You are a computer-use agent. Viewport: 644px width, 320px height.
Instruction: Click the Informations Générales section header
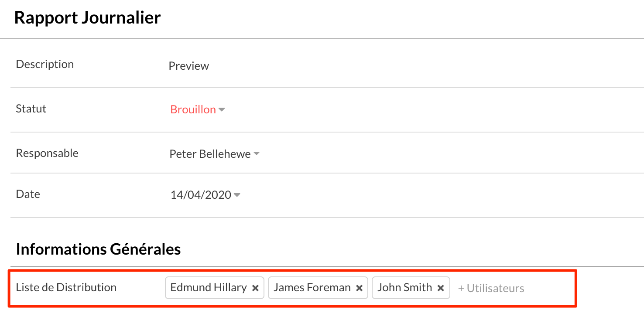point(98,249)
